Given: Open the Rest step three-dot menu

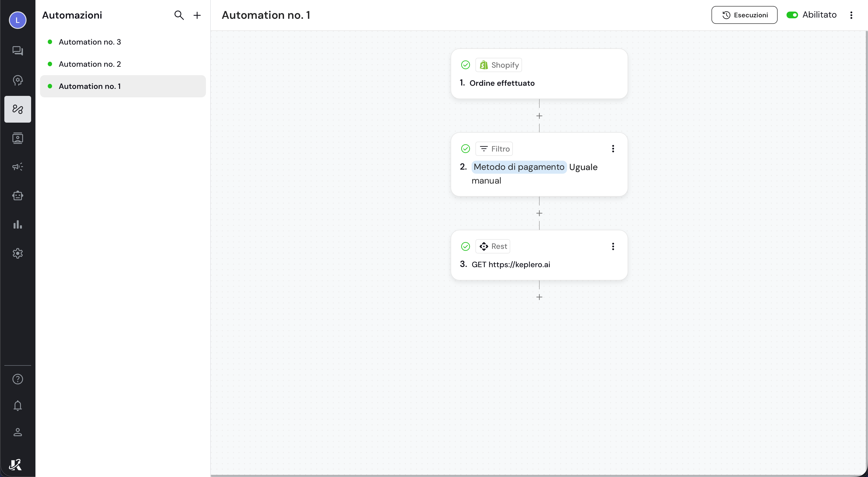Looking at the screenshot, I should click(x=613, y=246).
